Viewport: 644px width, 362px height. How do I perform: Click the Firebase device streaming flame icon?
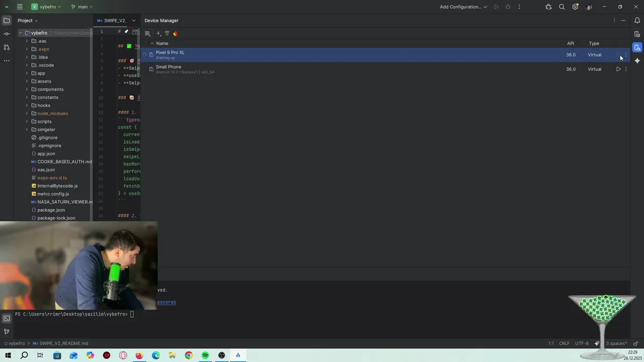pyautogui.click(x=176, y=34)
